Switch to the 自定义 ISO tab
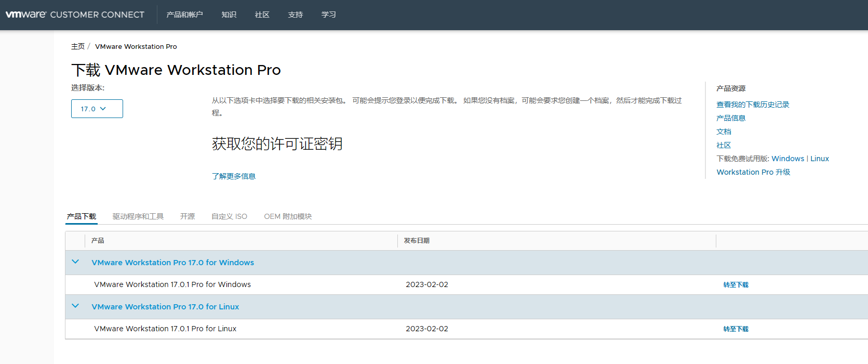Screen dimensions: 868x364 [229, 216]
